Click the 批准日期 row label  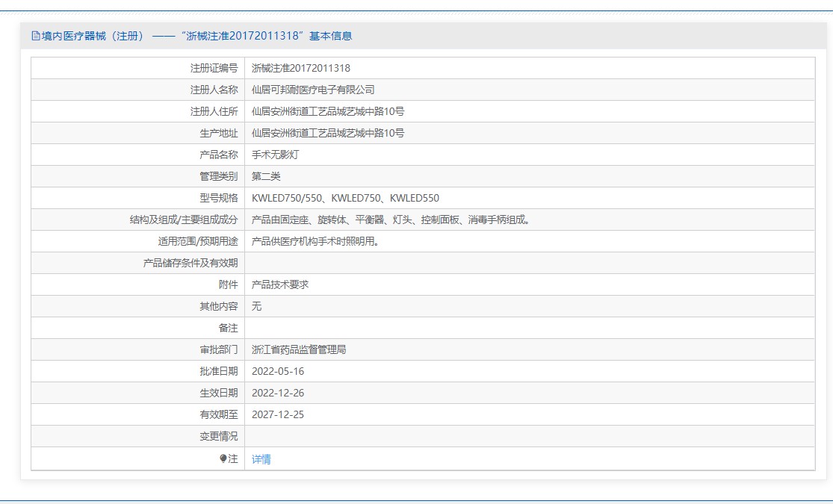pyautogui.click(x=219, y=371)
